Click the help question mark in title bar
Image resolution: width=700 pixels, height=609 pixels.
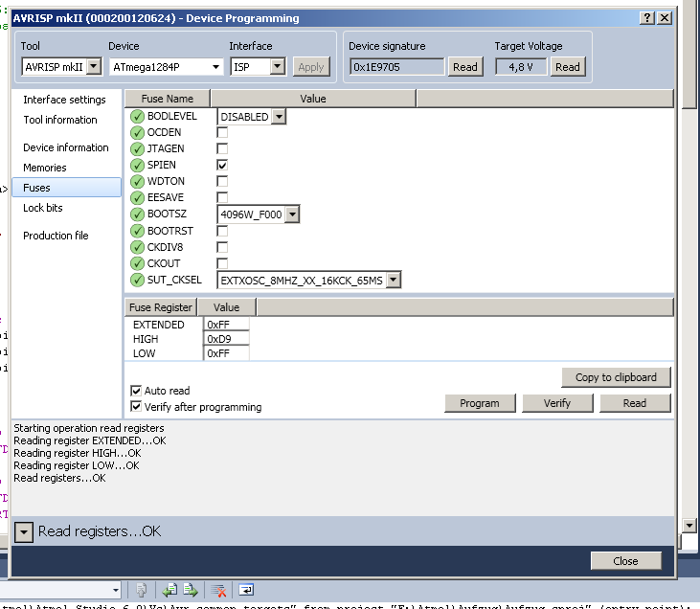[647, 18]
